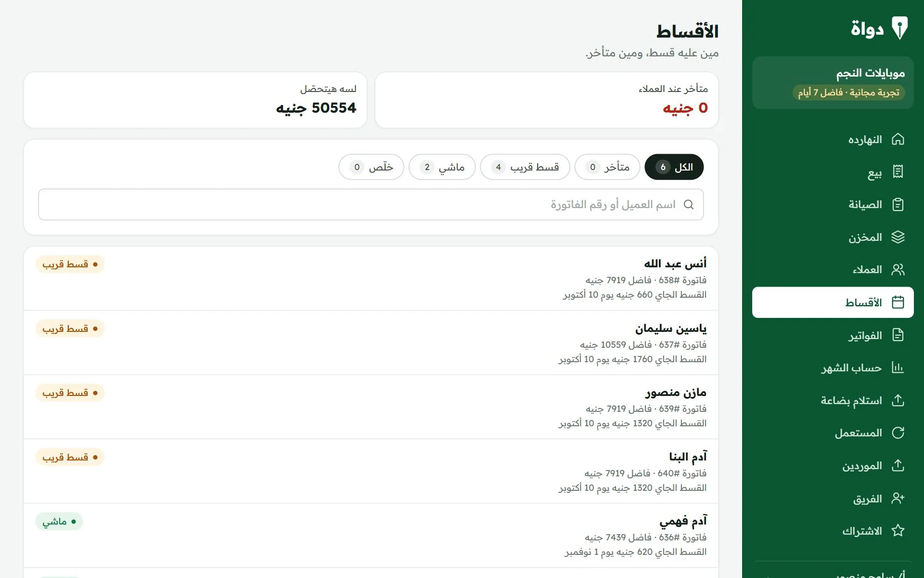Open النهارده from the sidebar
This screenshot has height=578, width=924.
tap(833, 139)
